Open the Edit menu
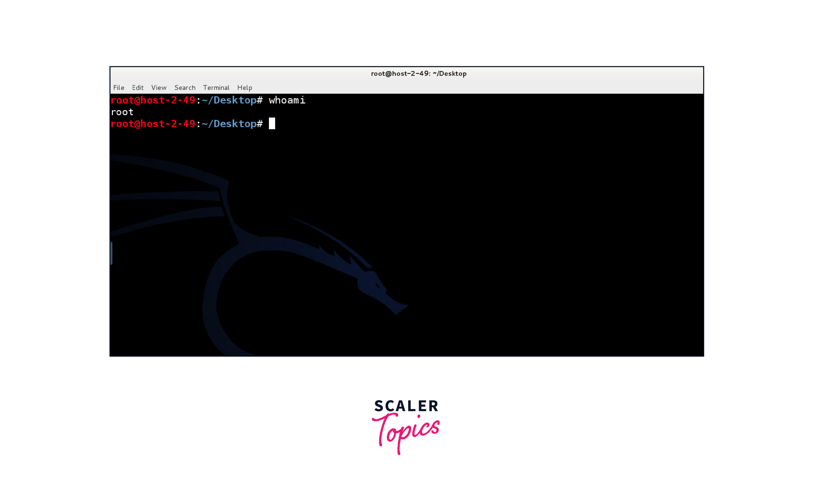 pyautogui.click(x=138, y=87)
